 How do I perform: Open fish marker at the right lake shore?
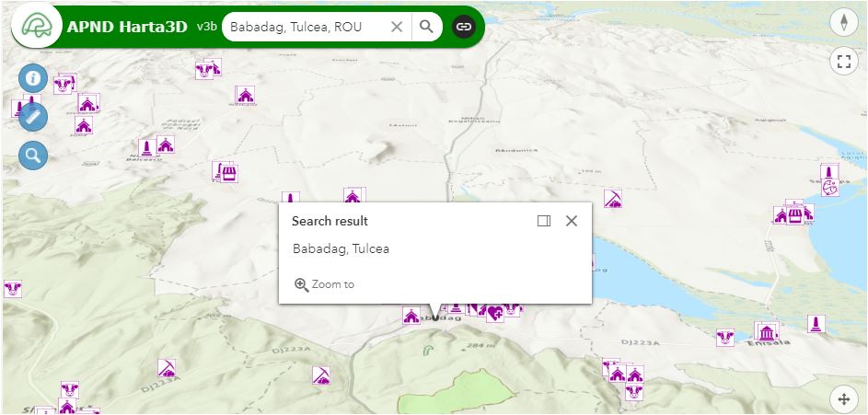click(x=829, y=188)
